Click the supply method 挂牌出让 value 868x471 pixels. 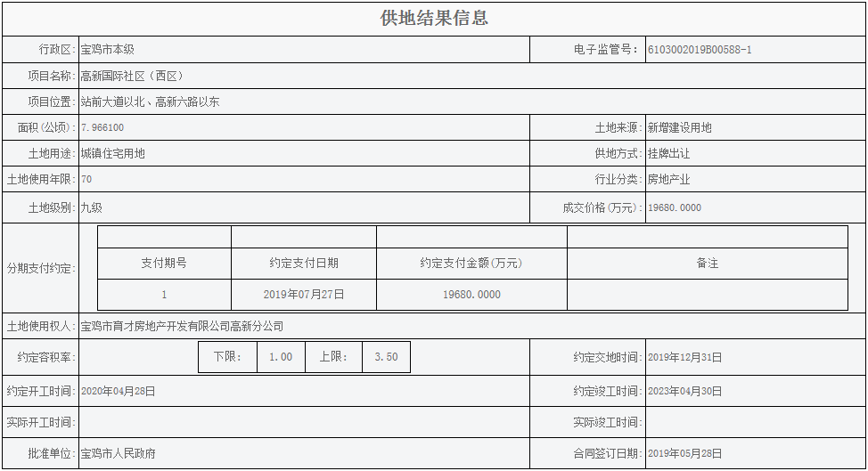pyautogui.click(x=668, y=154)
